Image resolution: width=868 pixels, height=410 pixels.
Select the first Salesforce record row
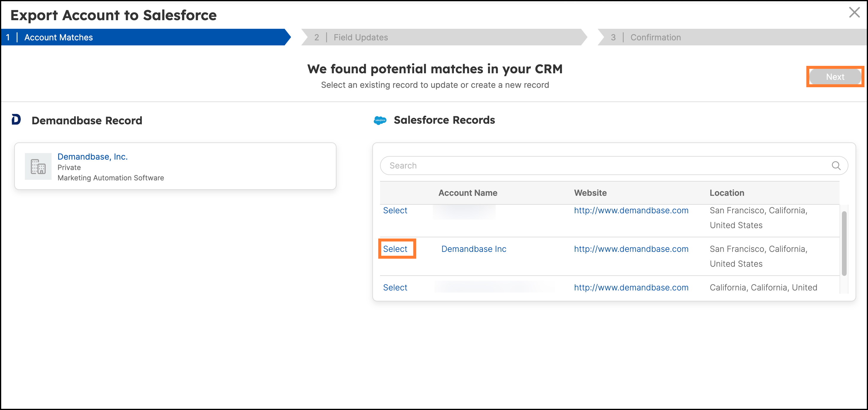click(395, 210)
